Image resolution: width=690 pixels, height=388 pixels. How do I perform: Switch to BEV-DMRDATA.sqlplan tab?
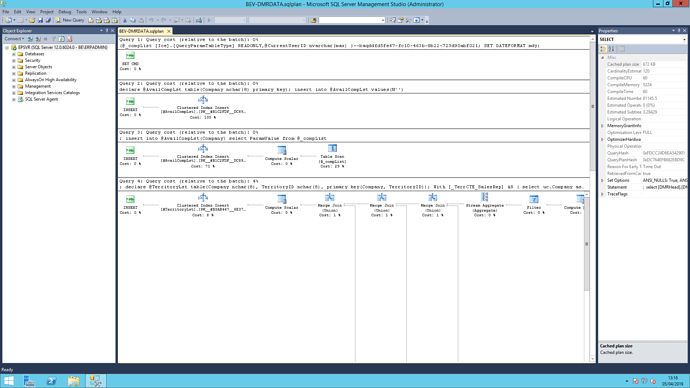click(141, 31)
